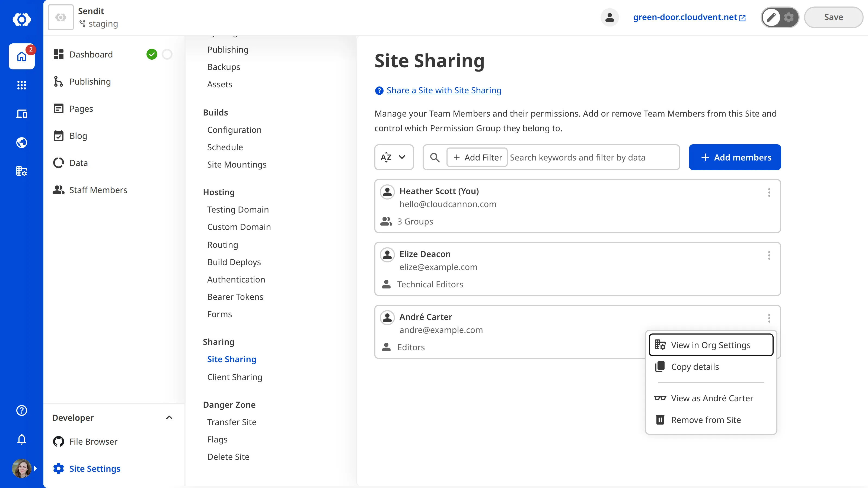Click the user profile icon in header
The height and width of the screenshot is (488, 868).
click(609, 17)
